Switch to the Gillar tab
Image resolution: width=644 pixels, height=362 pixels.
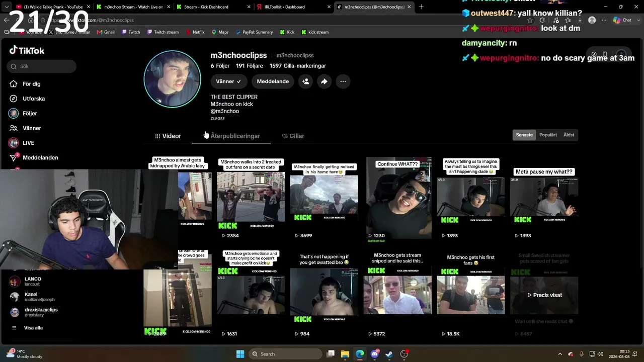tap(293, 136)
